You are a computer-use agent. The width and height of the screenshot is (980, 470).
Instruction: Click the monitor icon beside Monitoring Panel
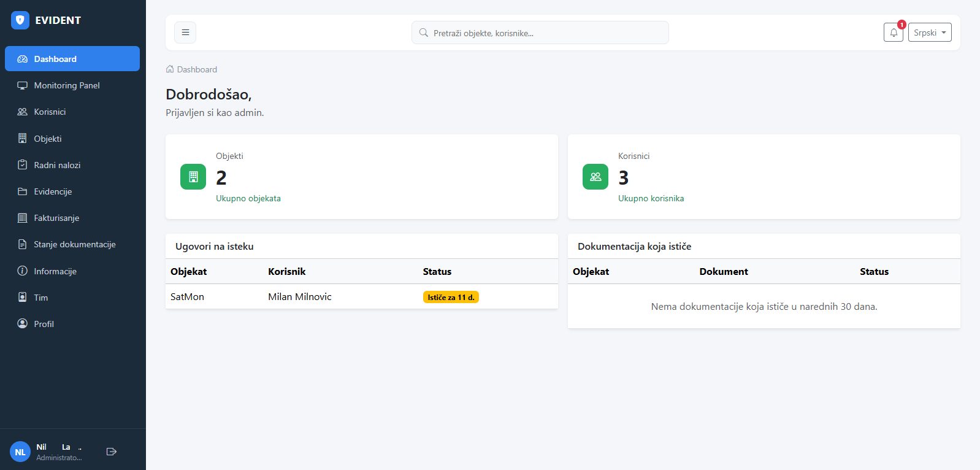(23, 85)
